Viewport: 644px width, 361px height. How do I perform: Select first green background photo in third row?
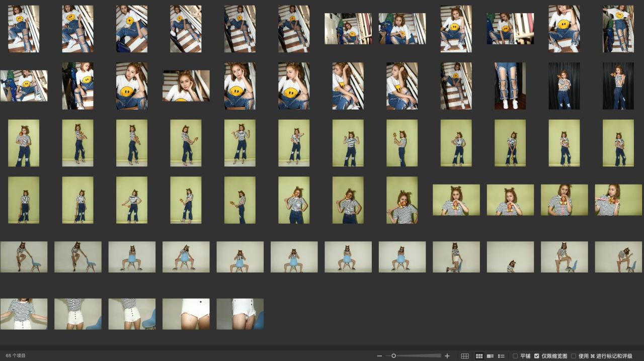click(24, 143)
